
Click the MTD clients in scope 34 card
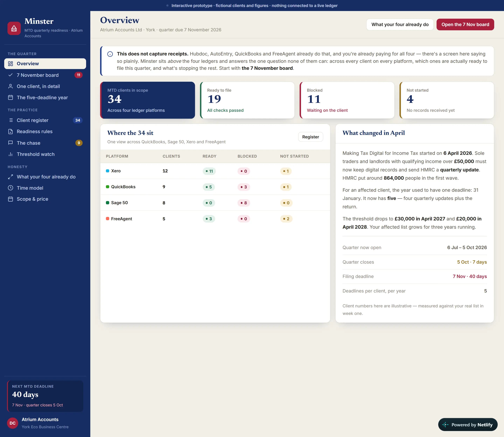tap(148, 100)
